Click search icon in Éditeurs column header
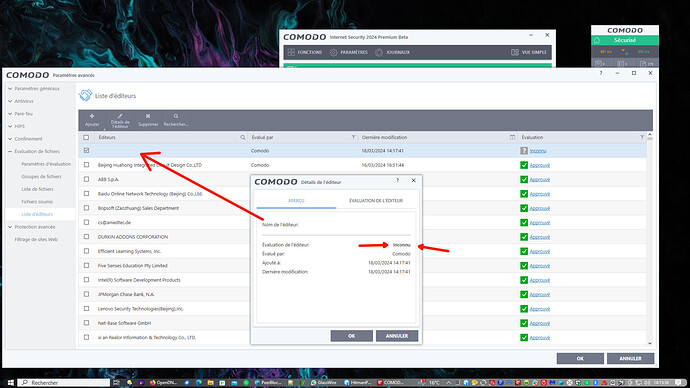This screenshot has width=690, height=388. pyautogui.click(x=242, y=137)
